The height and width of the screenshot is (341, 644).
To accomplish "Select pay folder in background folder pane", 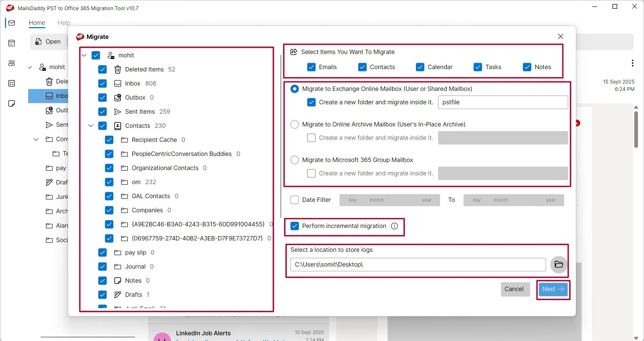I will coord(56,168).
